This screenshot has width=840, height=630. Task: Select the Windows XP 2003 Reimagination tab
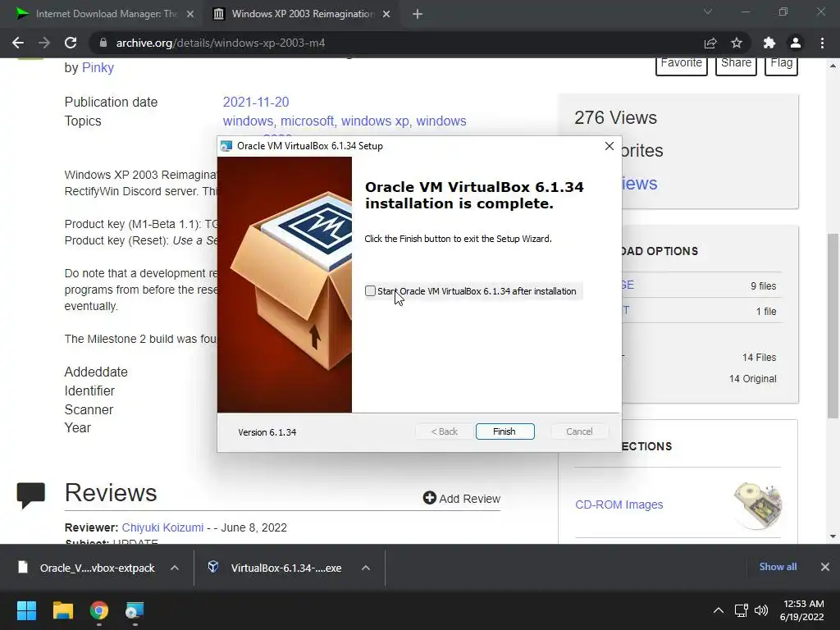point(303,14)
